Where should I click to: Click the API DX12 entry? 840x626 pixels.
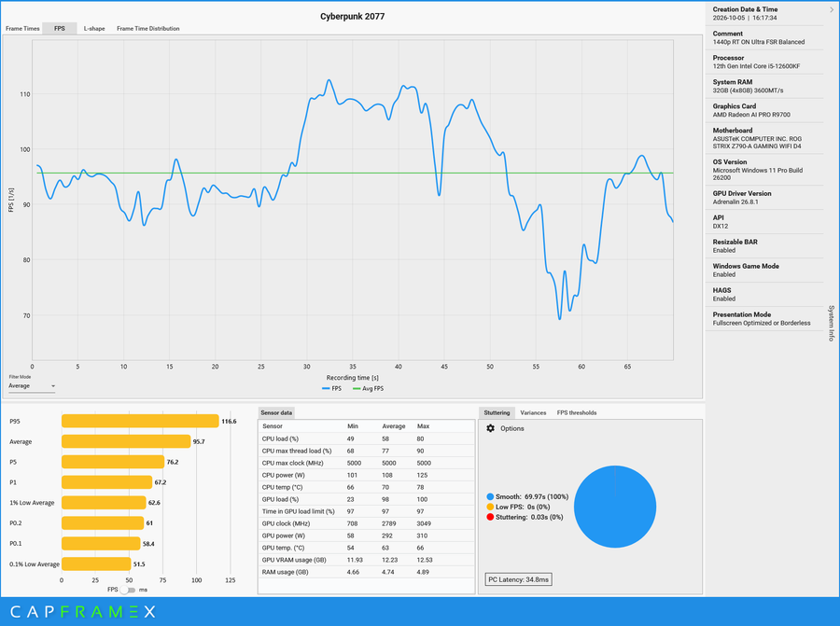click(x=764, y=222)
